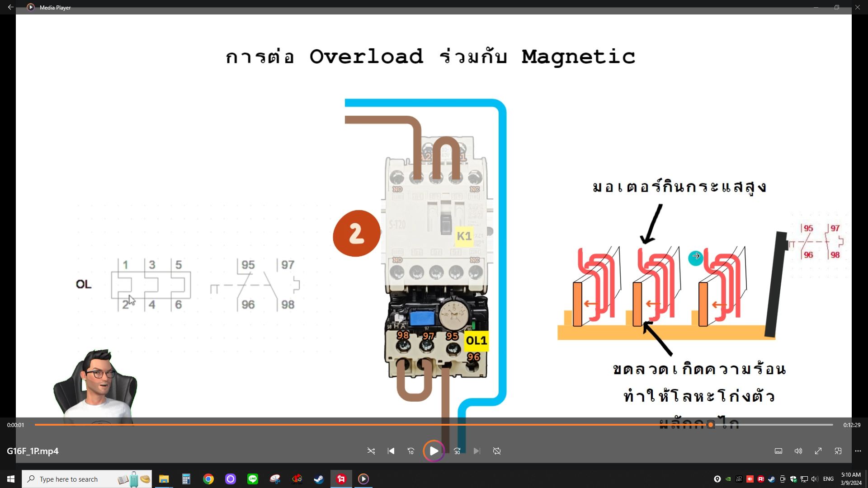This screenshot has width=868, height=488.
Task: Open subtitles and captions menu
Action: tap(778, 451)
